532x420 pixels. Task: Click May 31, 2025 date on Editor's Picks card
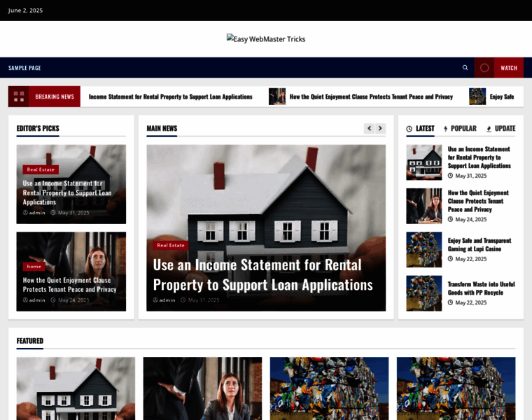70,213
